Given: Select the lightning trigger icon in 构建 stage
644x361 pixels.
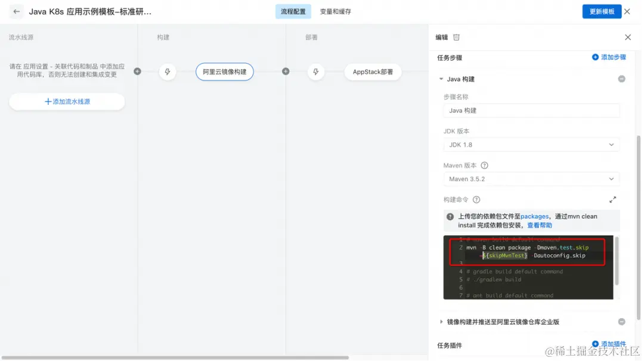Looking at the screenshot, I should (168, 71).
